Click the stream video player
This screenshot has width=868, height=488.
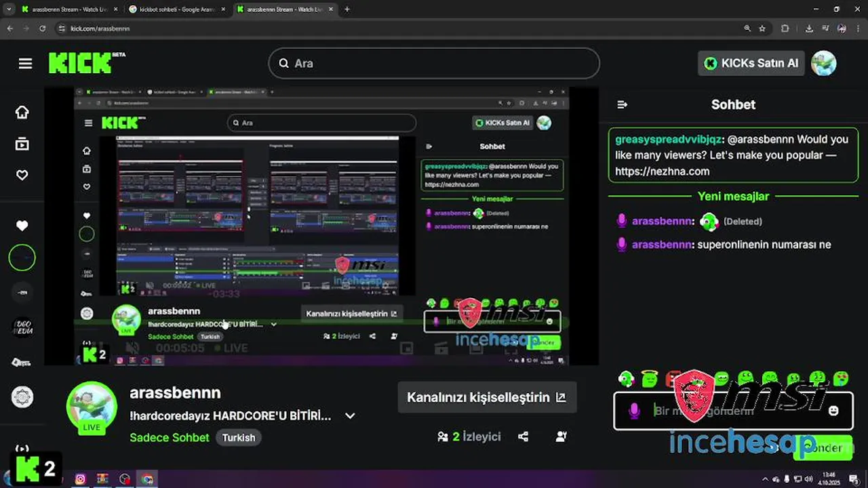321,226
